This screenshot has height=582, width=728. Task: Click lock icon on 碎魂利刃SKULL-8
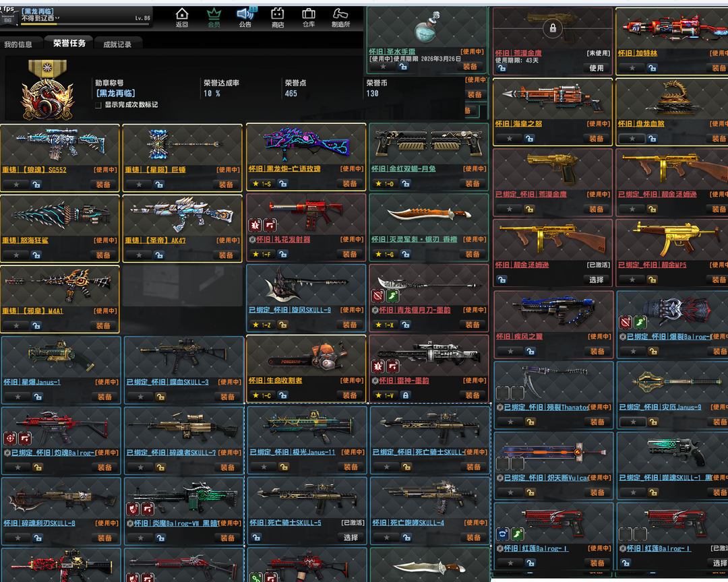click(38, 538)
